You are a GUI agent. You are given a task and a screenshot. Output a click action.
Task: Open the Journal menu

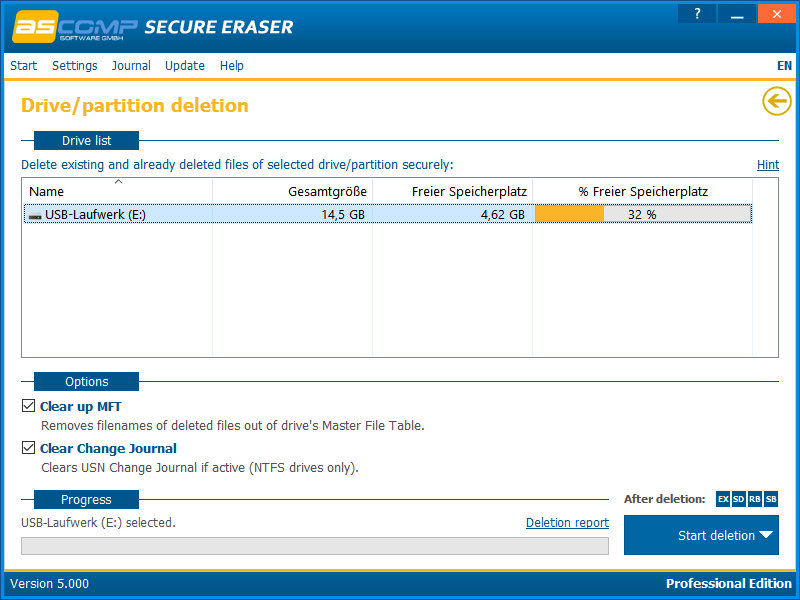pyautogui.click(x=131, y=66)
